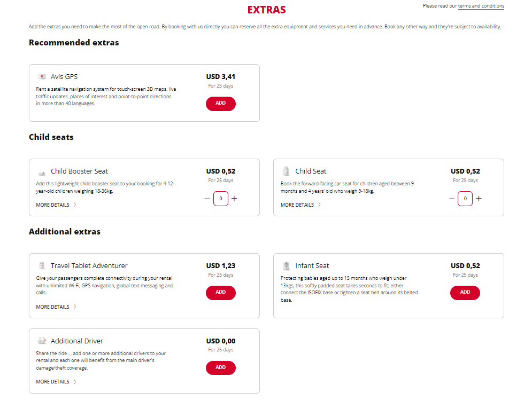Click the Child Booster Seat icon
532x400 pixels.
pos(42,172)
